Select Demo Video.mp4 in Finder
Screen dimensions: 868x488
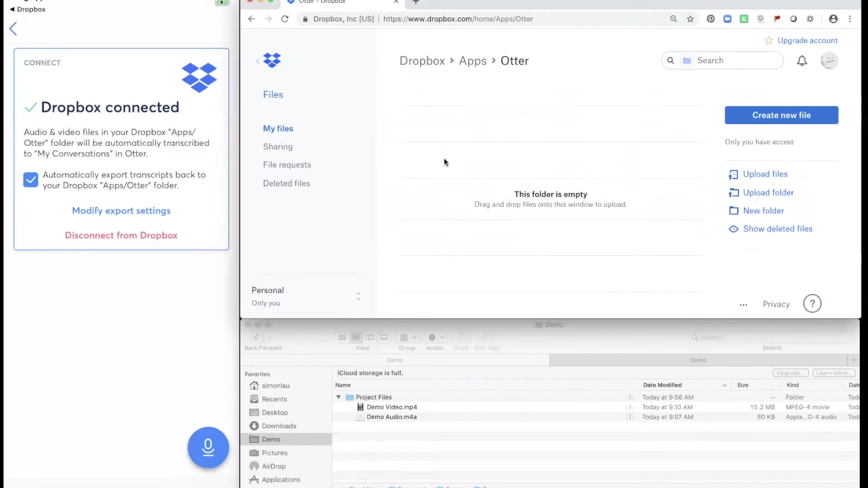click(392, 407)
